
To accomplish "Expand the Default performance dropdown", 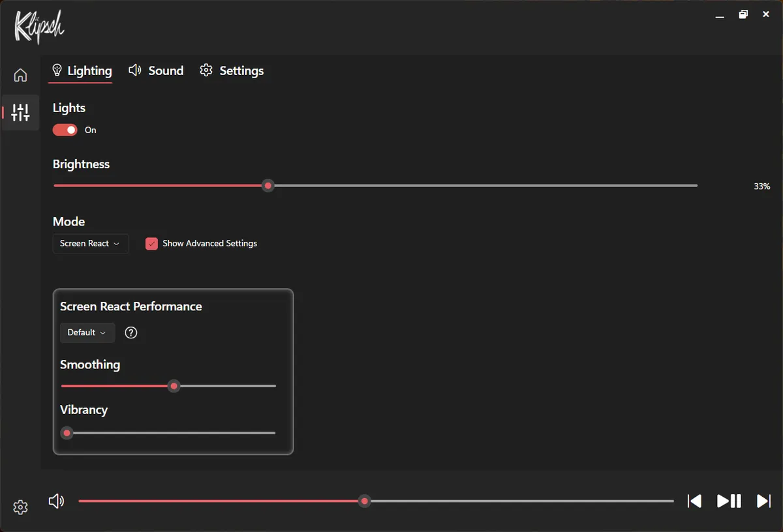I will click(87, 332).
